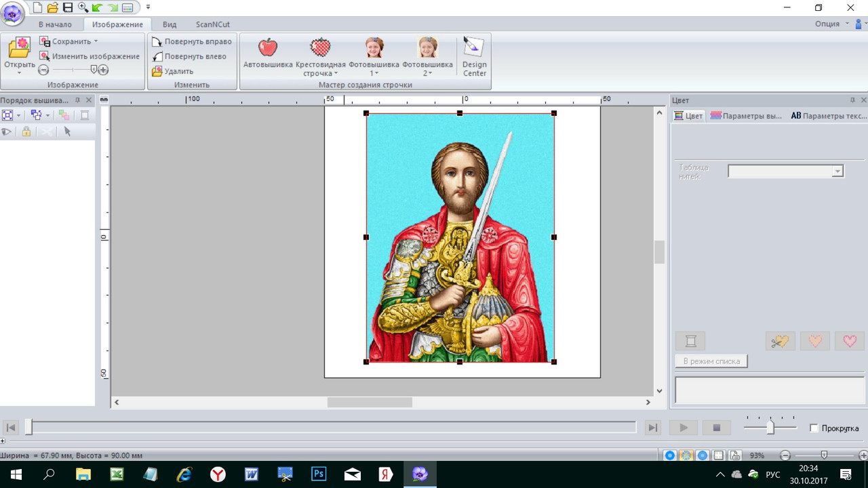868x488 pixels.
Task: Click the selection arrow tool in sewing order panel
Action: [x=67, y=131]
